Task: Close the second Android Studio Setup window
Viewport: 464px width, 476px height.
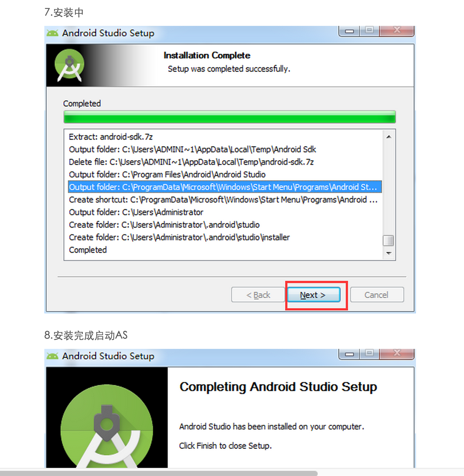Action: click(397, 354)
